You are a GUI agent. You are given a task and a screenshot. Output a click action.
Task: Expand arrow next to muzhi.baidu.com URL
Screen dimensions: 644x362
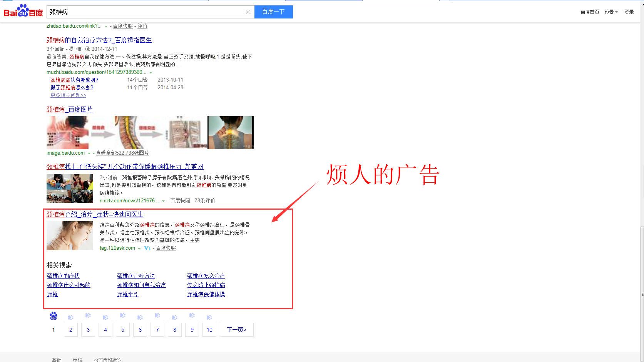[151, 73]
